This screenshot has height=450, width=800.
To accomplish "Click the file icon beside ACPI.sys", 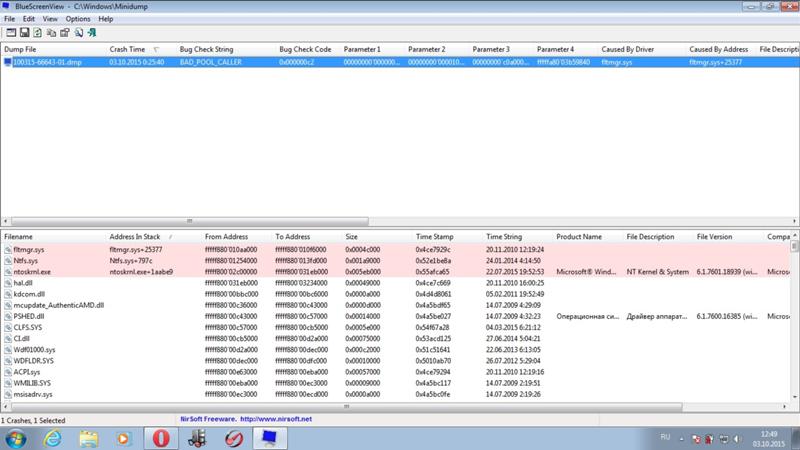I will [x=8, y=372].
